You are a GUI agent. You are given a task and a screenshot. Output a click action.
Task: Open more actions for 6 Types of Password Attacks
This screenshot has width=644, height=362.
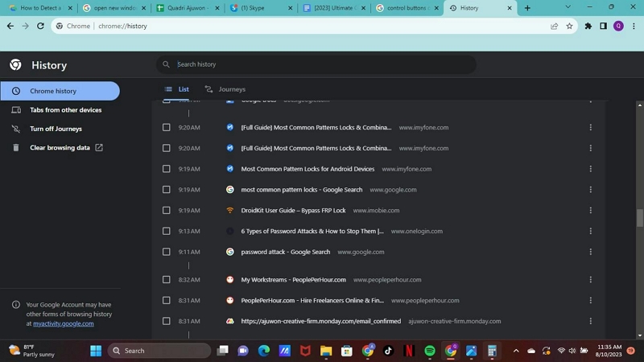click(x=591, y=231)
